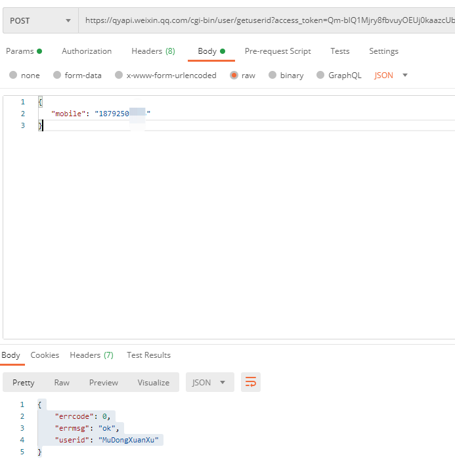Switch to the Tests tab

(x=340, y=51)
